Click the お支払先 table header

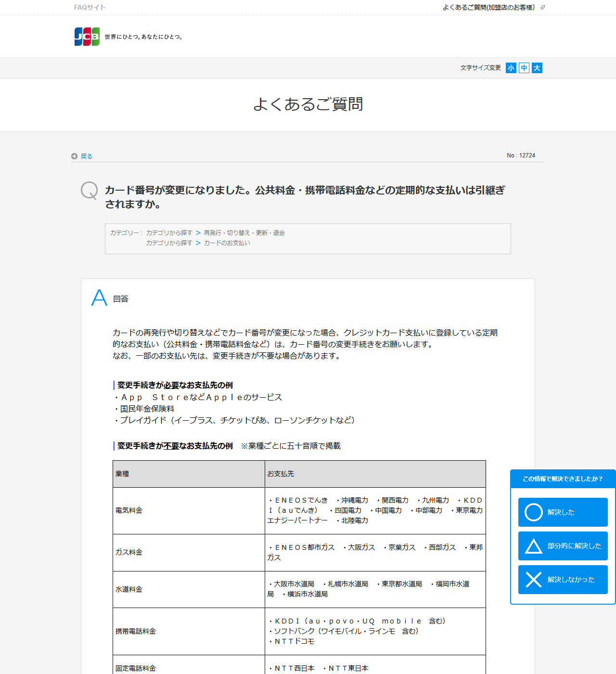(375, 474)
